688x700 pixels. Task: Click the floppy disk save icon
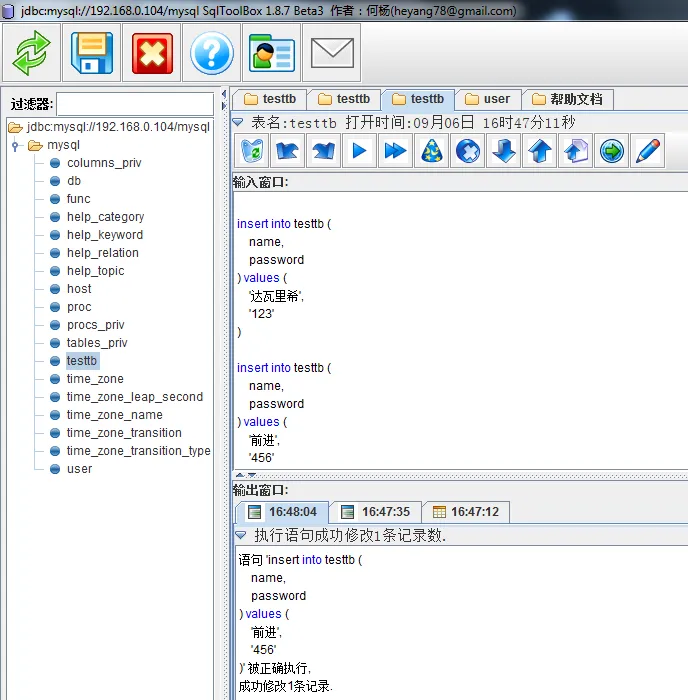tap(92, 53)
